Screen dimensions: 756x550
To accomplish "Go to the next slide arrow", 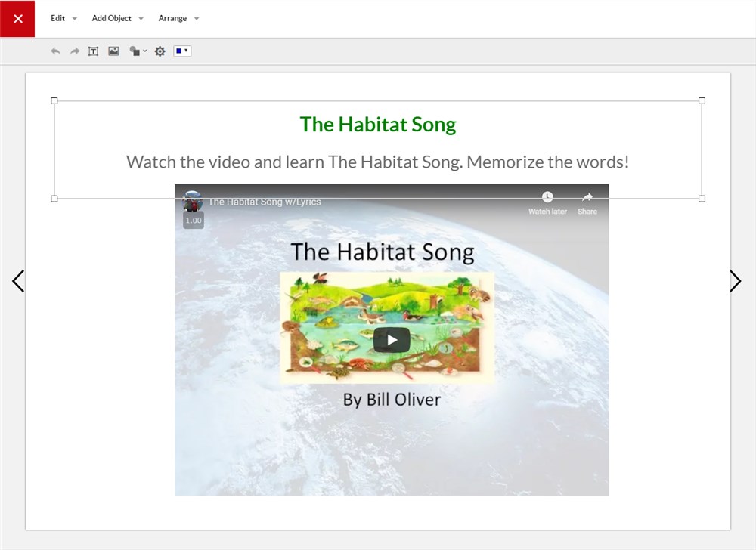I will click(735, 281).
